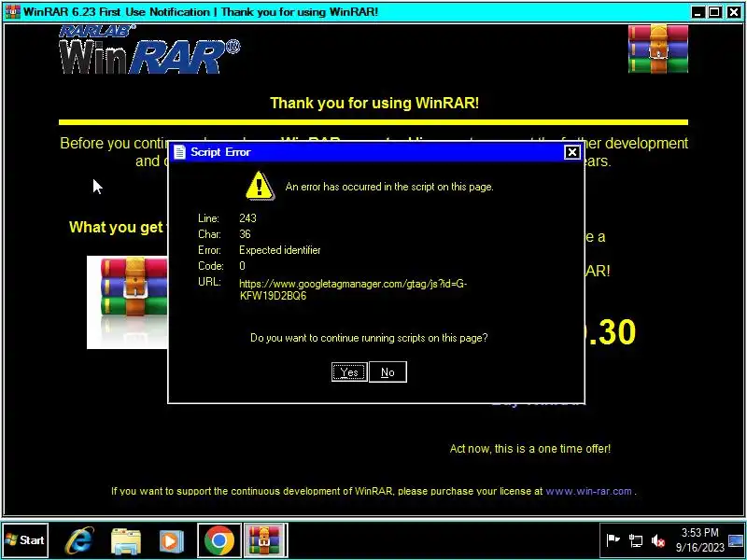The image size is (747, 560).
Task: Open File Explorer folder icon in taskbar
Action: [x=126, y=541]
